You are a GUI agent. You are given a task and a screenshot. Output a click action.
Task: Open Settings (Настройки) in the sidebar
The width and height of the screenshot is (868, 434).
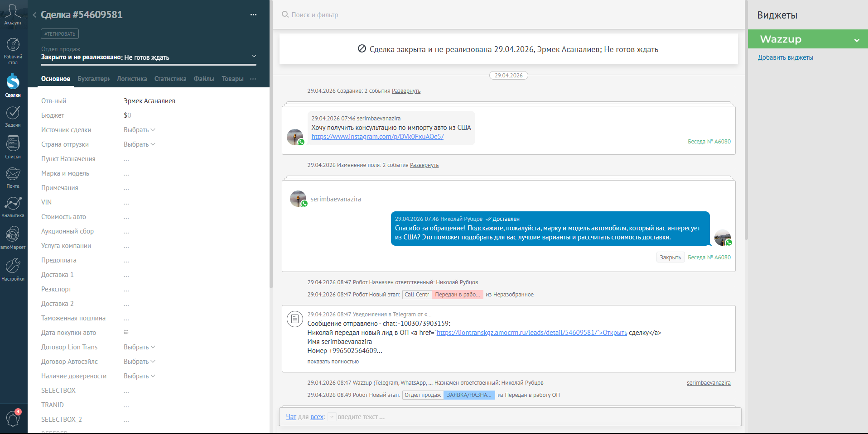click(x=13, y=269)
